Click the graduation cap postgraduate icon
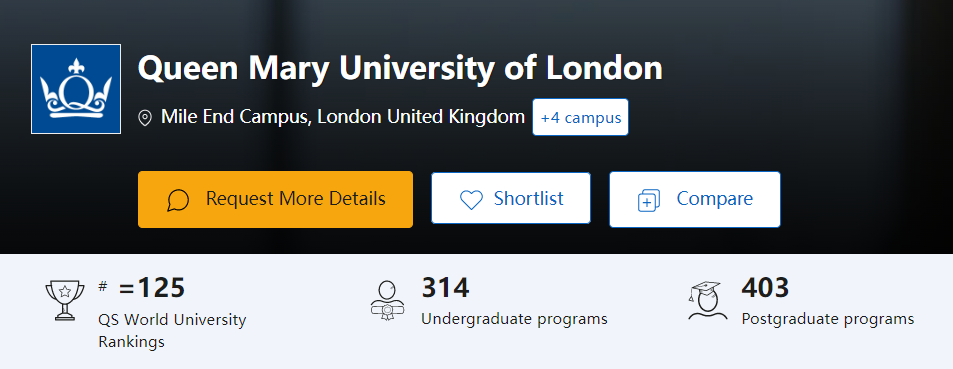This screenshot has height=369, width=953. click(x=706, y=300)
